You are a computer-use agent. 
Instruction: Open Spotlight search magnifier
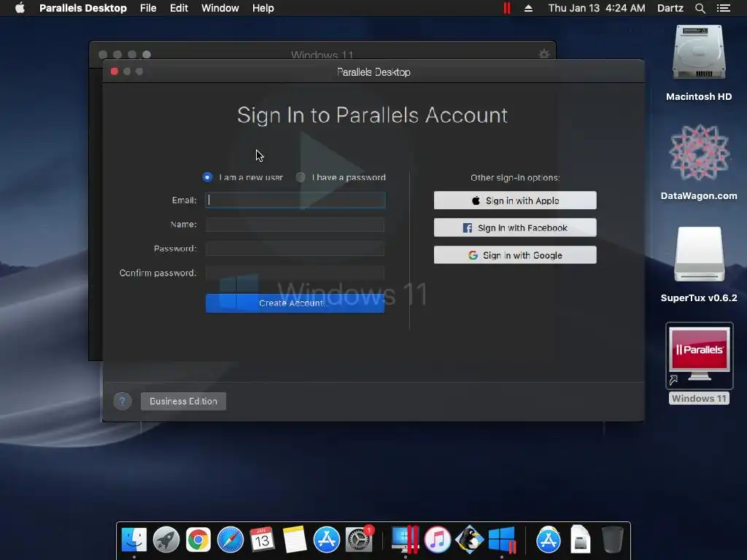tap(700, 8)
